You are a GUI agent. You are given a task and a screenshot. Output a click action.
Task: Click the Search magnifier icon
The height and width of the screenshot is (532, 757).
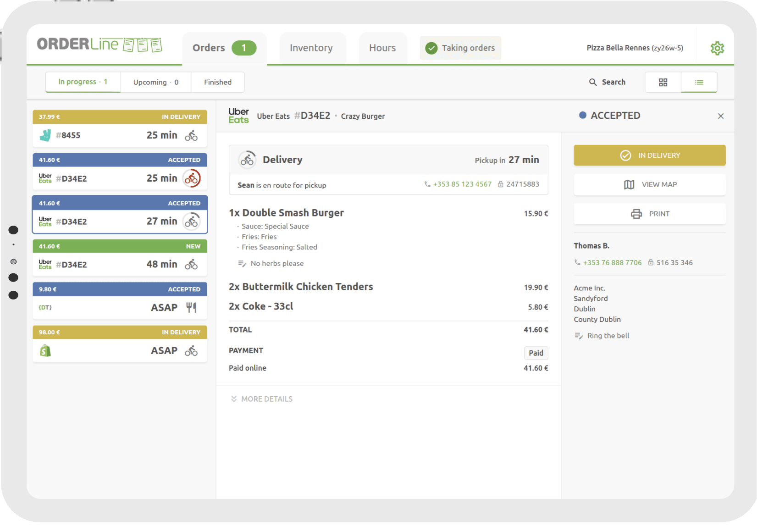coord(593,82)
